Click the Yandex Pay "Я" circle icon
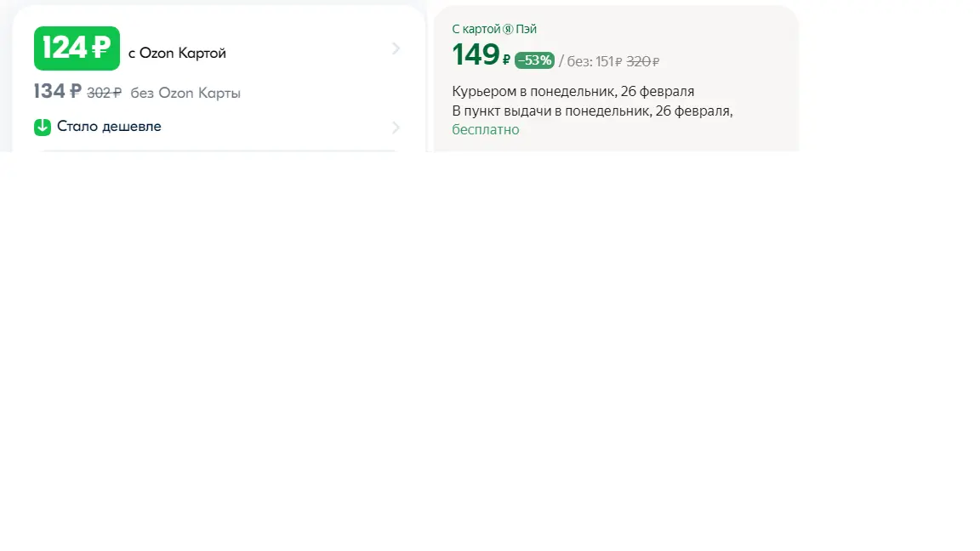This screenshot has width=980, height=551. [508, 30]
